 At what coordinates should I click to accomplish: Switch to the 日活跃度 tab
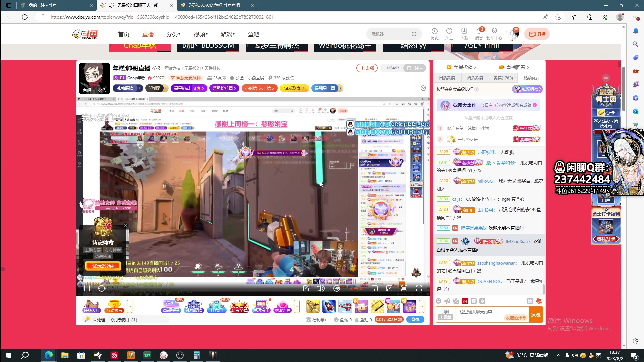tap(447, 78)
